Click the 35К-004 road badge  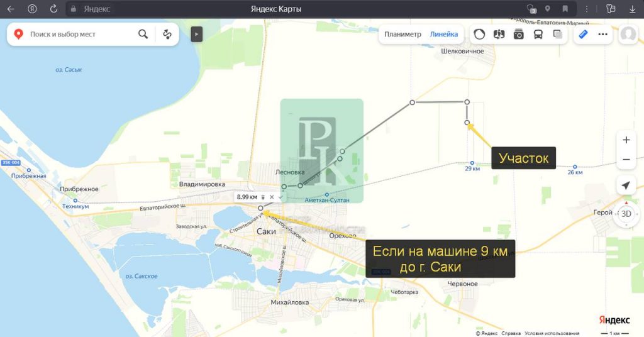pos(11,163)
